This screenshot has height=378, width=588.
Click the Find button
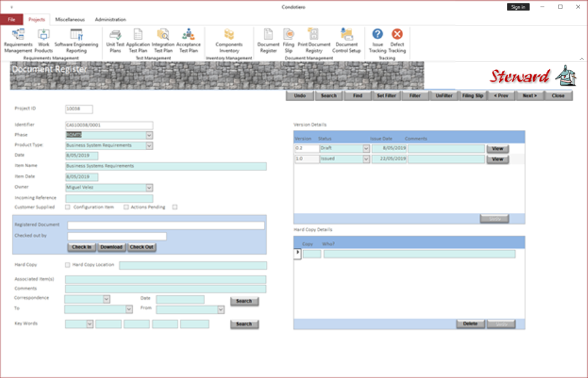[x=358, y=96]
